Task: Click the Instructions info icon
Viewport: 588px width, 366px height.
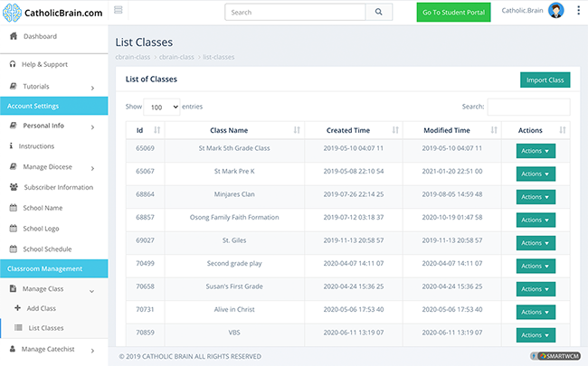Action: tap(11, 145)
